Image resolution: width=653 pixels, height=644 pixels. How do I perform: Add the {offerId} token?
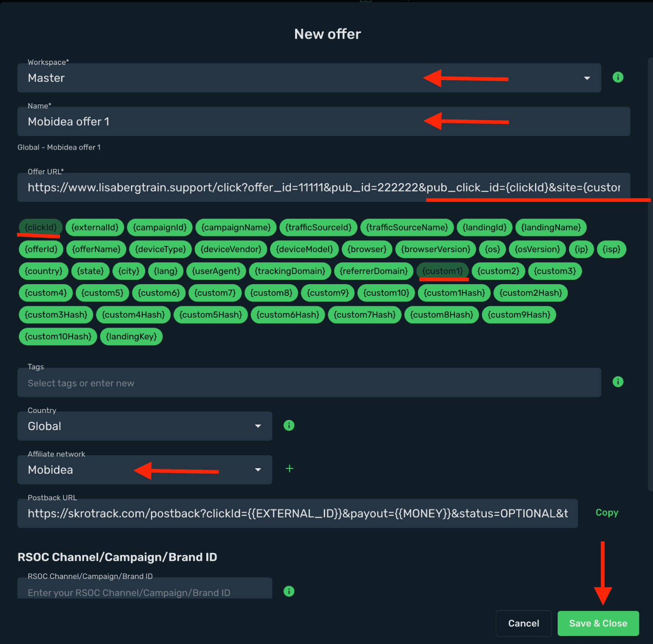pyautogui.click(x=41, y=249)
